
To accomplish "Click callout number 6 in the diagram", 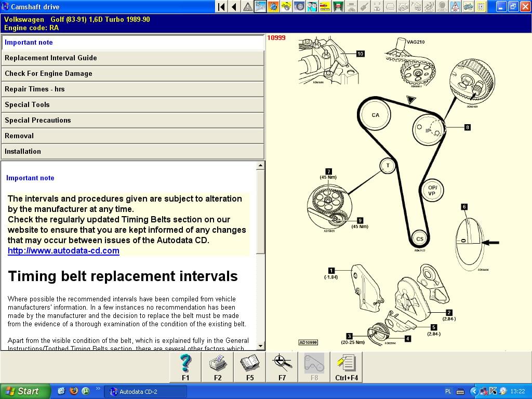I will (x=464, y=207).
